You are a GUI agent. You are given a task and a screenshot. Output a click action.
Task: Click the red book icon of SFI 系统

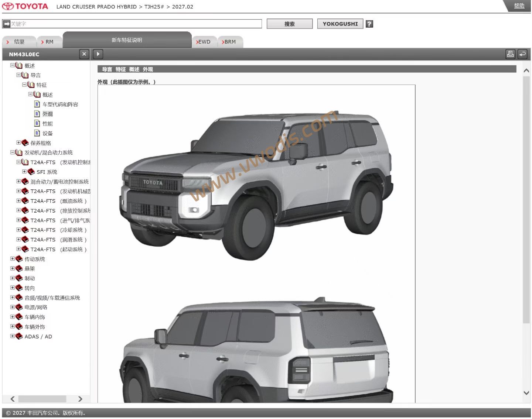31,172
